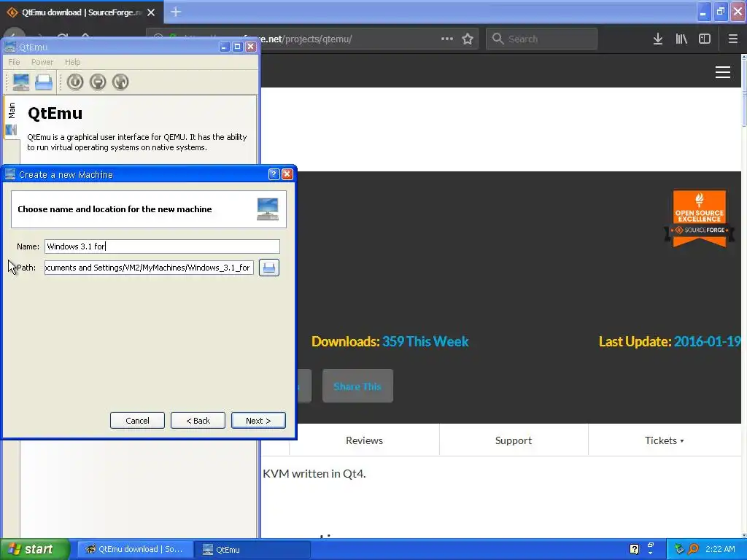Screen dimensions: 747x560
Task: Click the tray help question mark icon
Action: click(x=634, y=549)
